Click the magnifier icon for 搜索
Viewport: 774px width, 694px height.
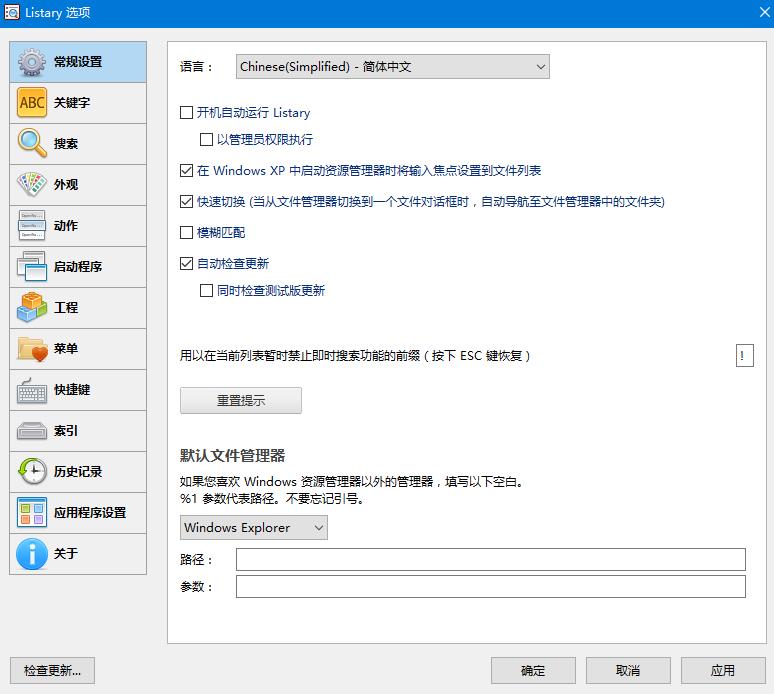pyautogui.click(x=32, y=144)
